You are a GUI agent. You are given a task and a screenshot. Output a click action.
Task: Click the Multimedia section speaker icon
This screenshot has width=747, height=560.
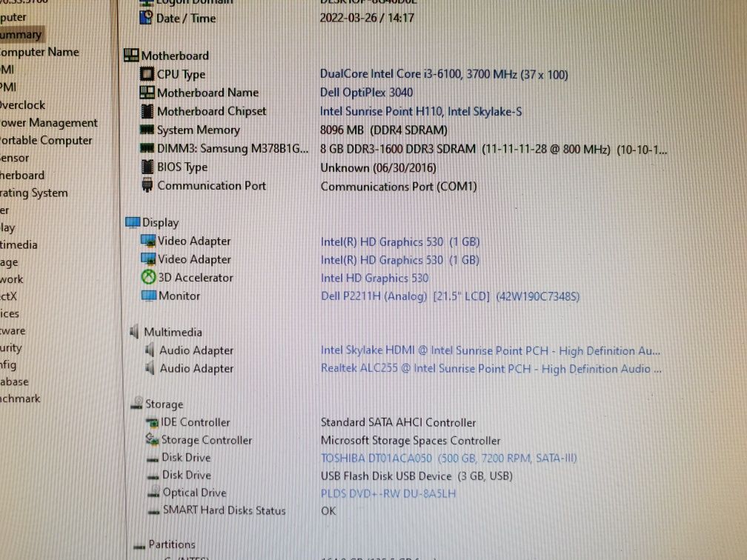[135, 332]
